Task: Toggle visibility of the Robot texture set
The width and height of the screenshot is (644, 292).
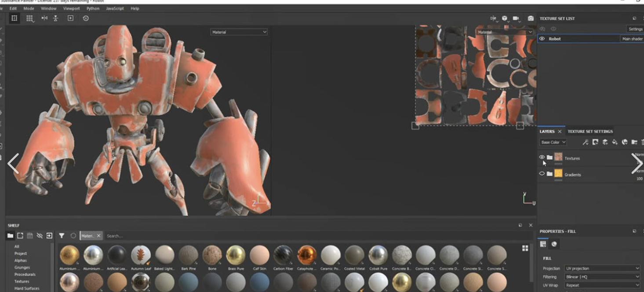Action: 542,39
